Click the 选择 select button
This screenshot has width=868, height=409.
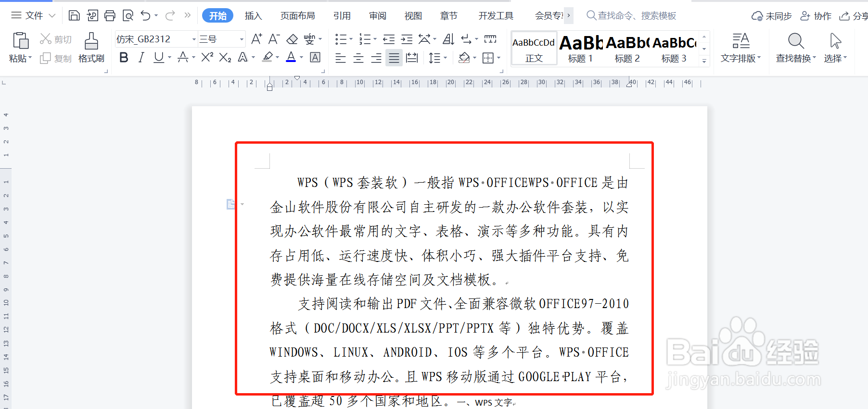pyautogui.click(x=835, y=48)
